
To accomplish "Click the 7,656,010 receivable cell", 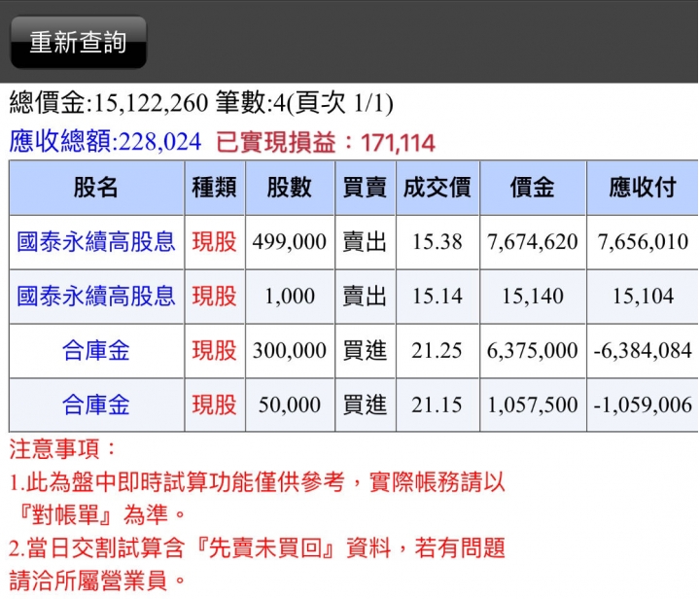I will pyautogui.click(x=643, y=242).
